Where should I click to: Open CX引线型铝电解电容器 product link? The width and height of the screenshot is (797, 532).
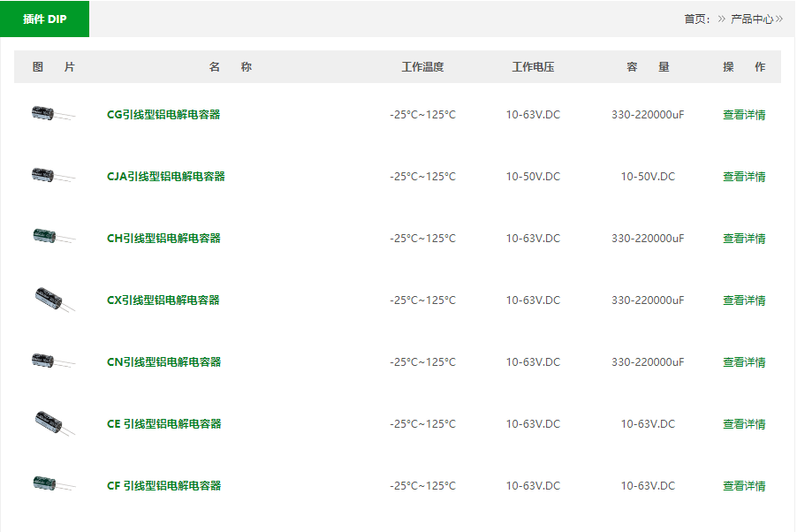(163, 300)
